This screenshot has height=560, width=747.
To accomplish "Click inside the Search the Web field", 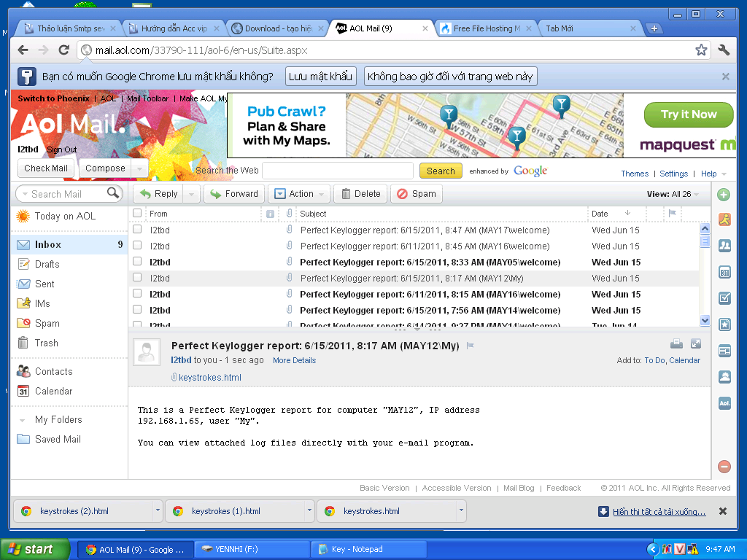I will click(x=337, y=171).
